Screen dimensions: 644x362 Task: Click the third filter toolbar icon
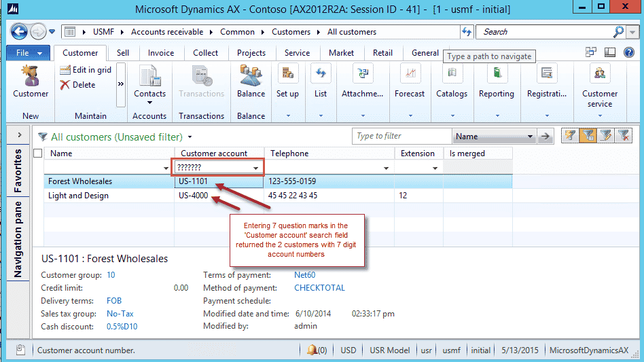pyautogui.click(x=606, y=136)
